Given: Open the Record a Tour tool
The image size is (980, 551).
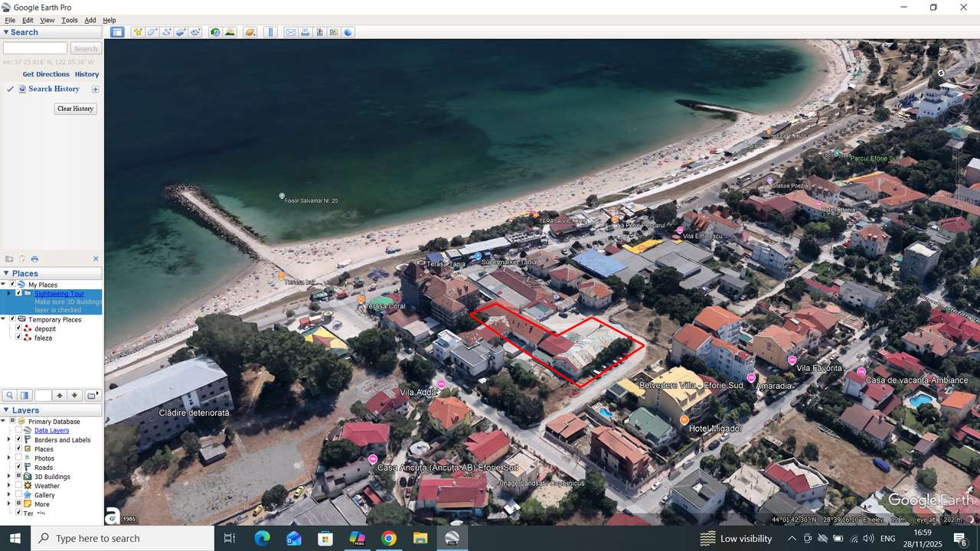Looking at the screenshot, I should [x=196, y=31].
